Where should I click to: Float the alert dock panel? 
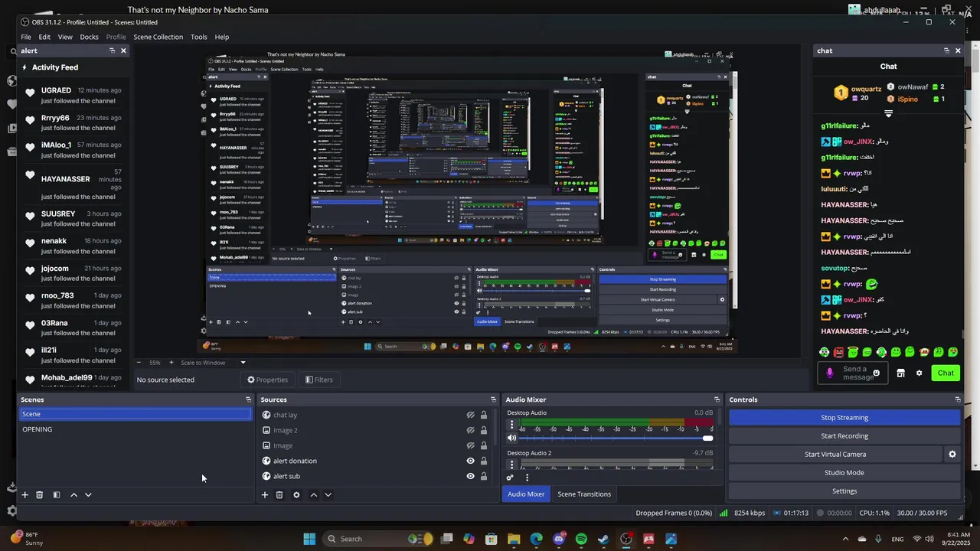(112, 51)
